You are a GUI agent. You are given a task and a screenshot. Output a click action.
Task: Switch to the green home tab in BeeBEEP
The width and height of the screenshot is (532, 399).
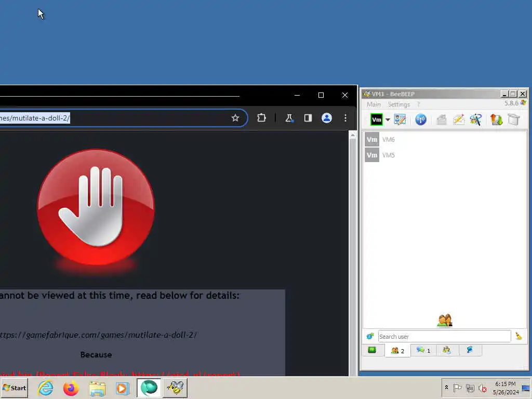[372, 350]
